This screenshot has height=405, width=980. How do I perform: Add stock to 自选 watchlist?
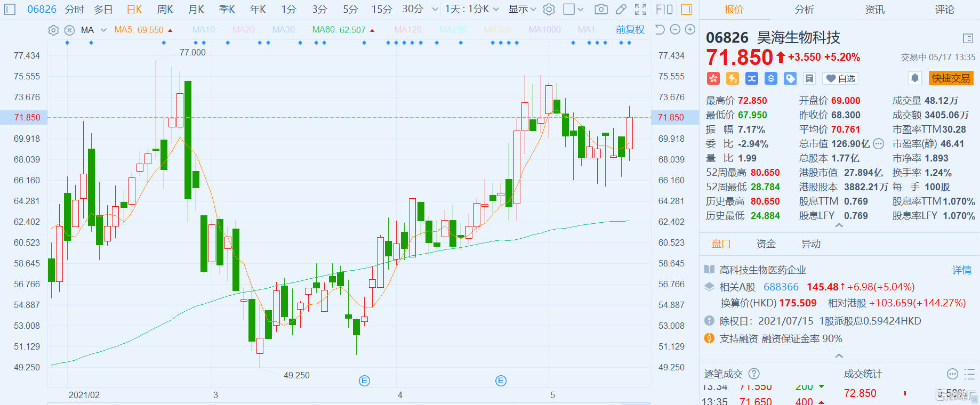tap(840, 78)
